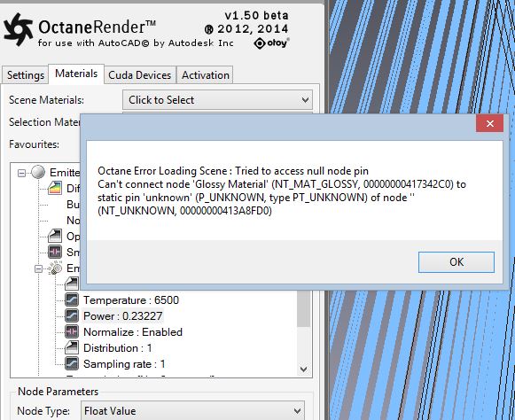515x420 pixels.
Task: Open the Scene Materials dropdown
Action: point(217,100)
